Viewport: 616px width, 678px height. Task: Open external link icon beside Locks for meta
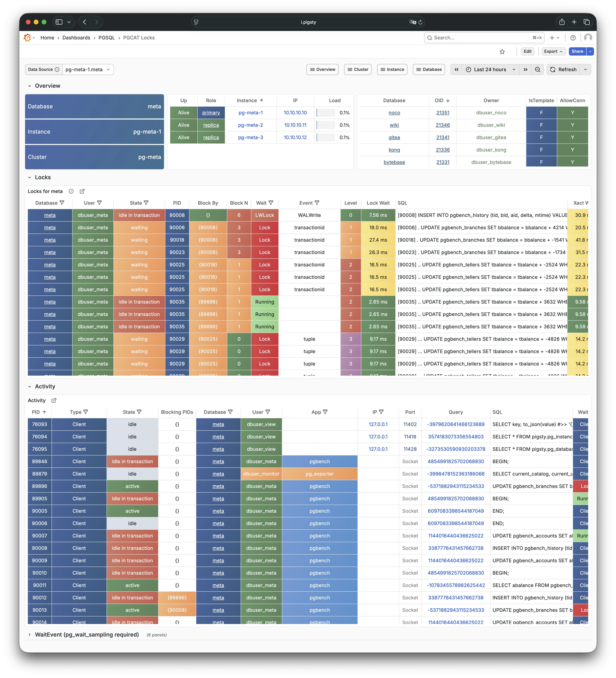pos(82,191)
